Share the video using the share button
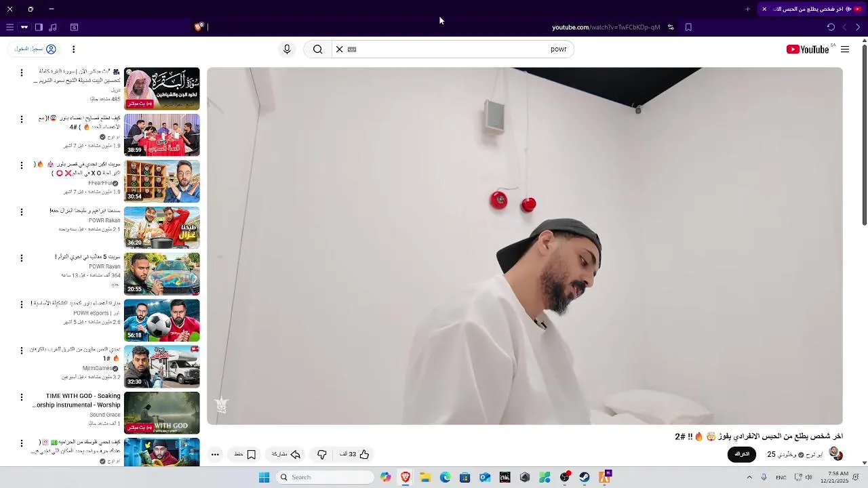The height and width of the screenshot is (488, 868). pyautogui.click(x=286, y=454)
